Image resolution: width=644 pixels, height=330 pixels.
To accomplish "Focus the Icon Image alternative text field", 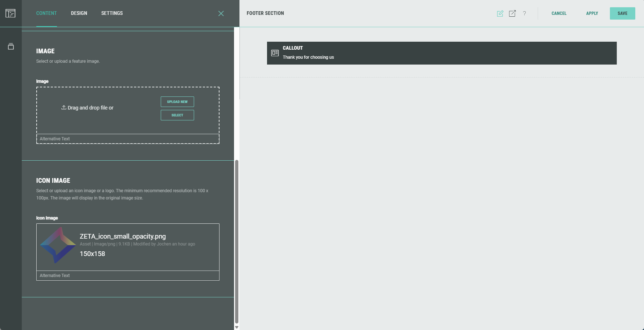I will pyautogui.click(x=128, y=276).
